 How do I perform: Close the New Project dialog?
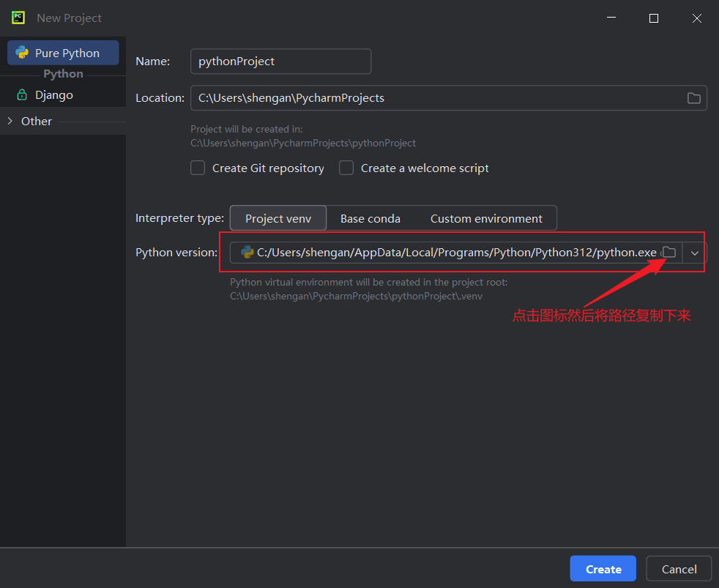696,18
